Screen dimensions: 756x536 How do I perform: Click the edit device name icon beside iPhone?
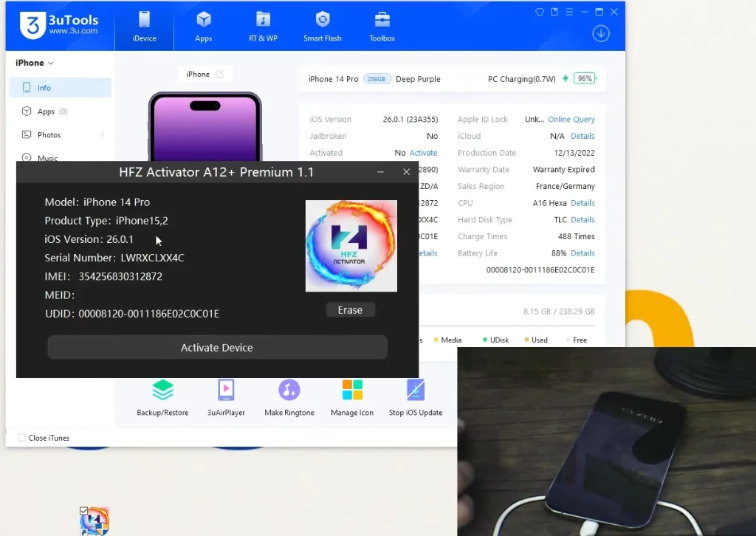click(220, 74)
